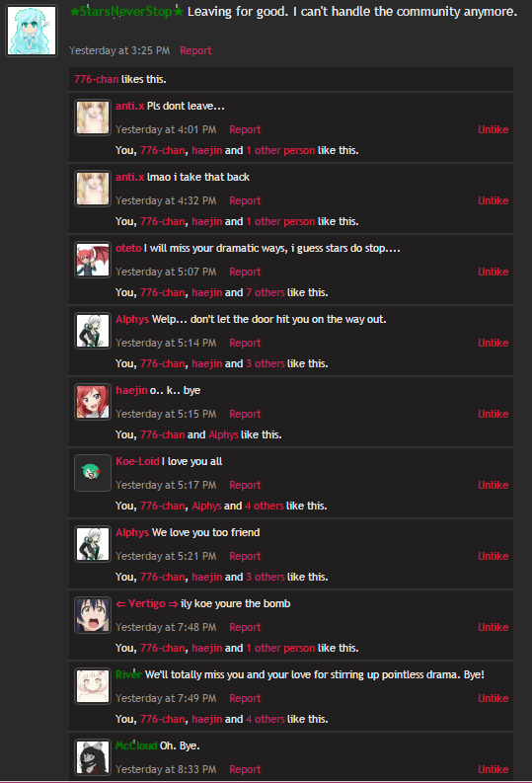Expand '4 others' likes on Koe-Loid's comment
The height and width of the screenshot is (783, 532).
coord(264,506)
